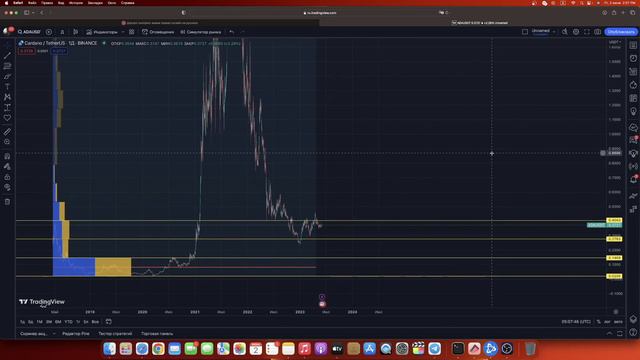The height and width of the screenshot is (360, 640).
Task: Toggle fullscreen mode icon
Action: pyautogui.click(x=587, y=31)
